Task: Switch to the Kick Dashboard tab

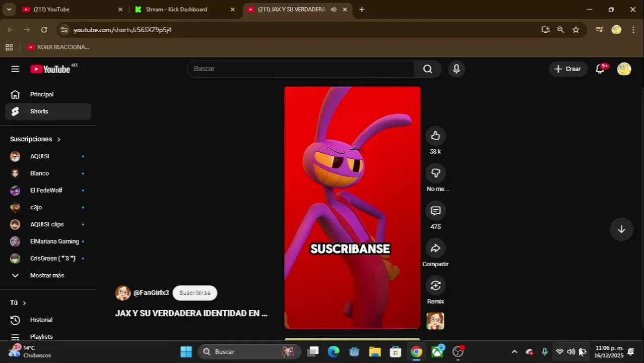Action: point(184,9)
